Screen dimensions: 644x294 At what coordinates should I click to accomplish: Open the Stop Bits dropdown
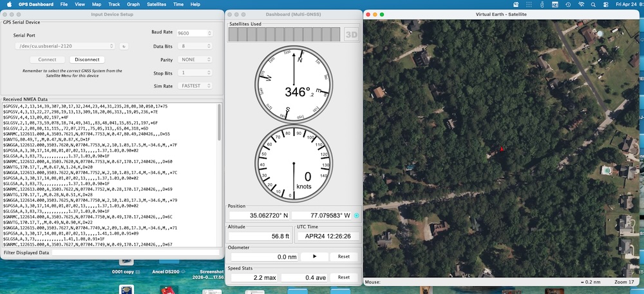point(194,73)
